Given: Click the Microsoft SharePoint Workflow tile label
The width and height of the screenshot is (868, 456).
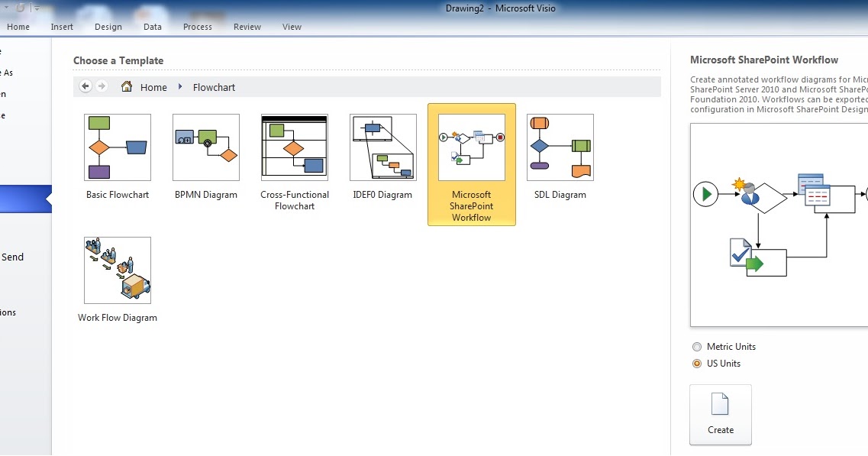Looking at the screenshot, I should click(472, 206).
